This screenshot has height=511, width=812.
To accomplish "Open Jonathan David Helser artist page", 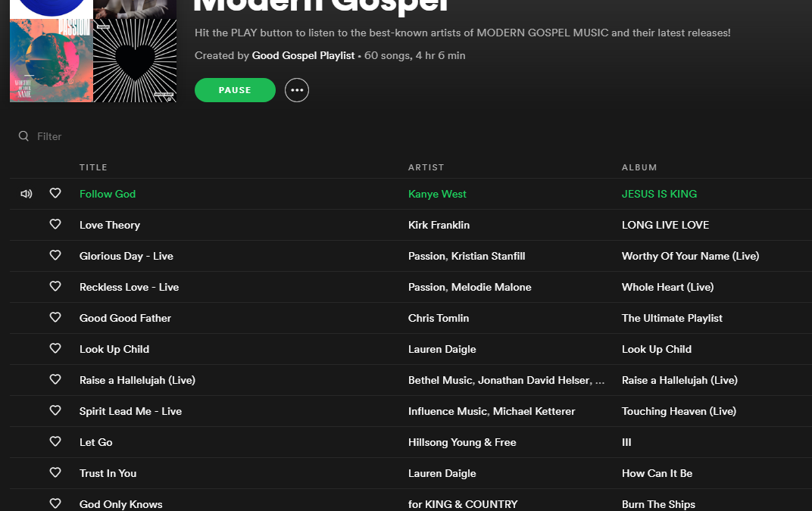I will [534, 380].
